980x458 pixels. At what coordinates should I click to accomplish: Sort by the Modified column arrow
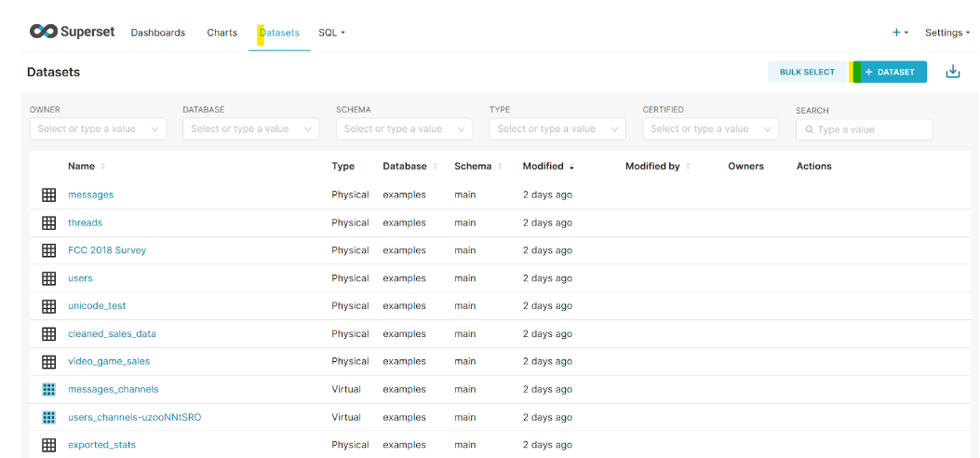571,167
